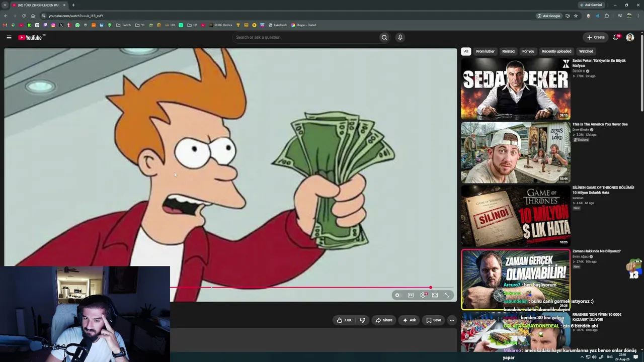Image resolution: width=644 pixels, height=362 pixels.
Task: Expand the Twitch bookmarks folder
Action: point(124,25)
